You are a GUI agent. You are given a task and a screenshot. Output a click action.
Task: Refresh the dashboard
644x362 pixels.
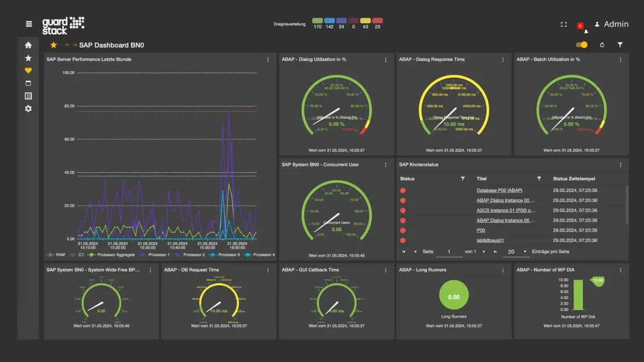point(602,45)
